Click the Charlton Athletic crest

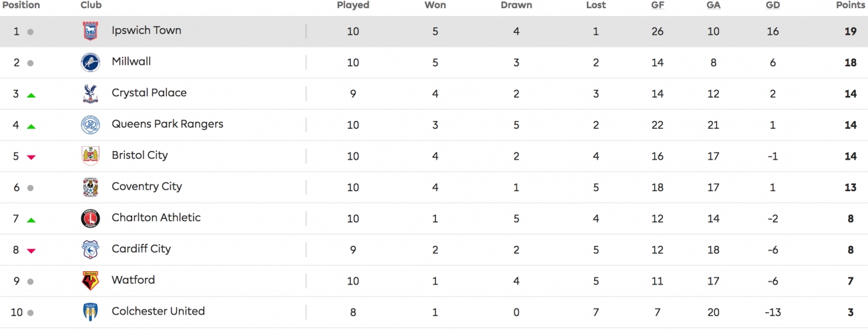coord(90,218)
